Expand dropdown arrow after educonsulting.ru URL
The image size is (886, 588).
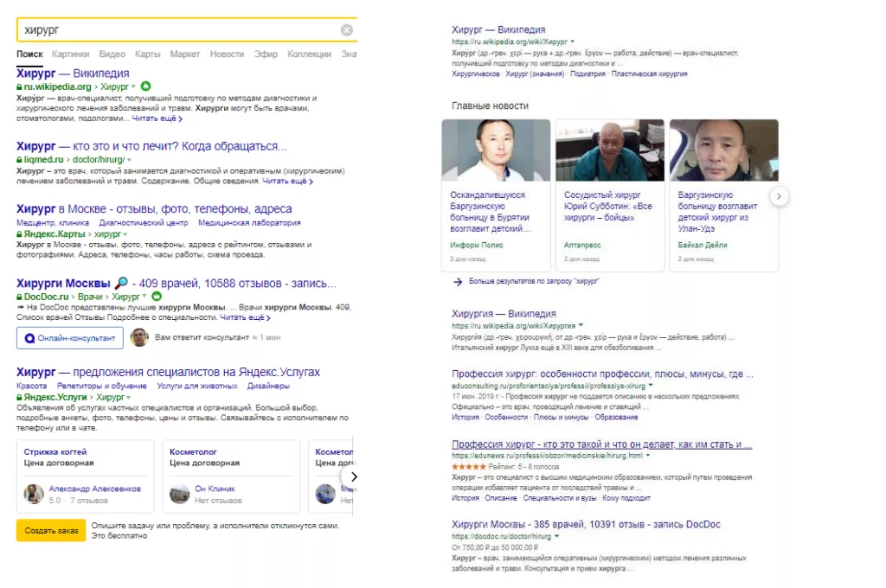[651, 386]
